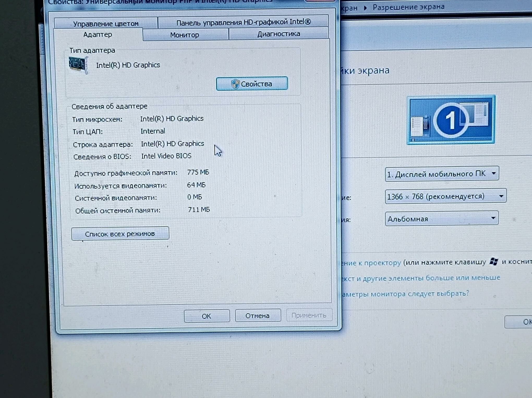Click the shield icon on Свойства
Screen dimensions: 532x398
pos(235,84)
